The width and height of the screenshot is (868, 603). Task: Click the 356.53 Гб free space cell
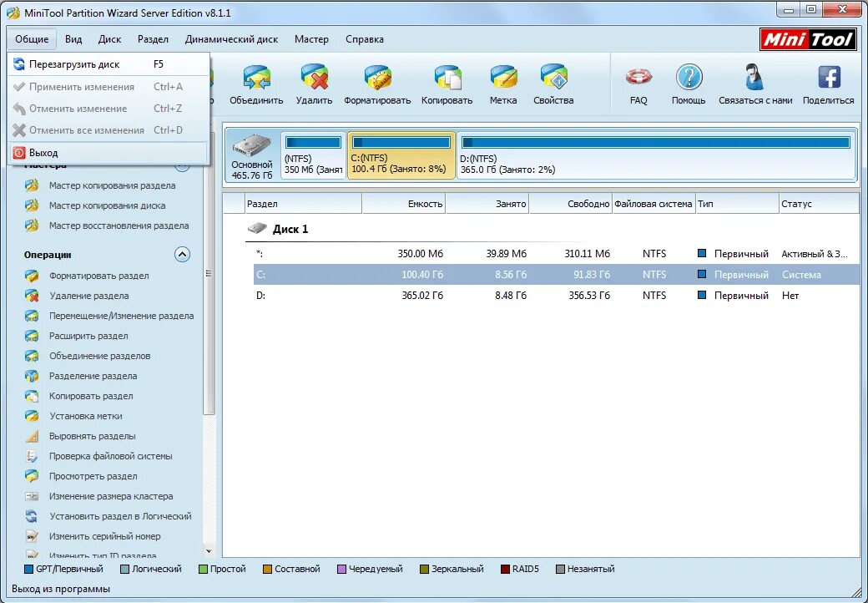click(589, 296)
